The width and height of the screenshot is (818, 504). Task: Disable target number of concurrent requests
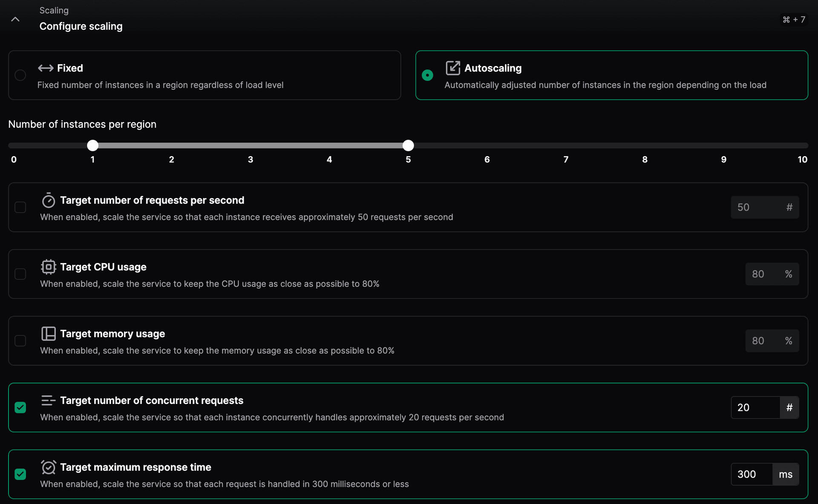click(x=20, y=407)
